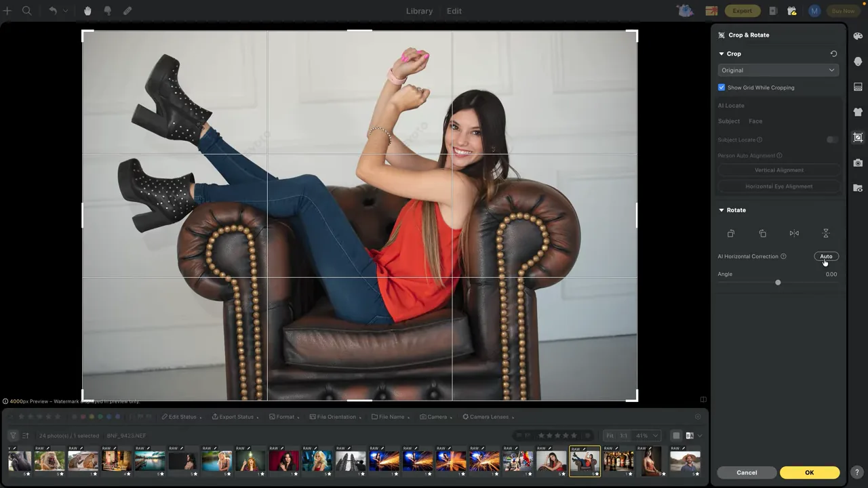868x488 pixels.
Task: Click Subject Locate info icon
Action: [x=759, y=140]
